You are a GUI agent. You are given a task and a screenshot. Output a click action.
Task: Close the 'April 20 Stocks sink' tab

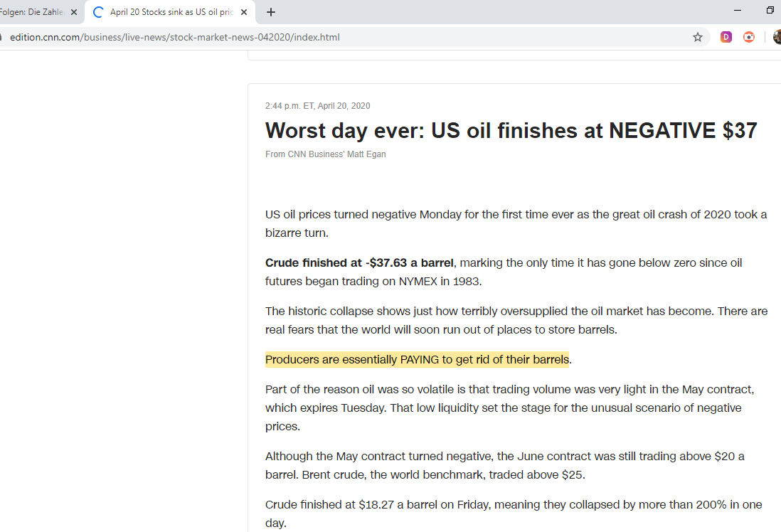pyautogui.click(x=245, y=12)
